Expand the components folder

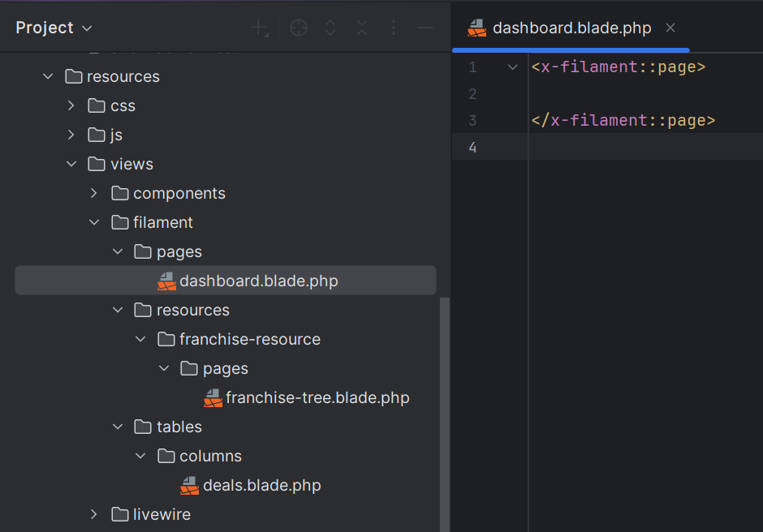coord(94,194)
